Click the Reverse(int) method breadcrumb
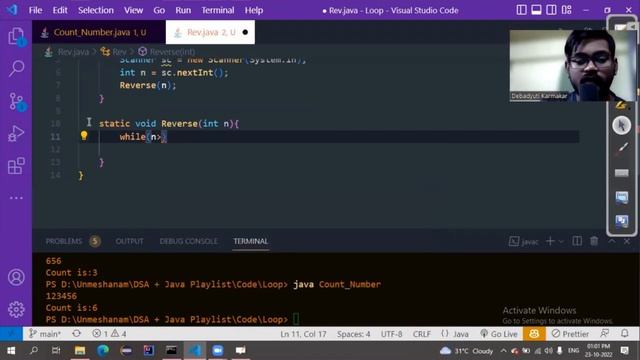The width and height of the screenshot is (640, 360). pos(167,52)
